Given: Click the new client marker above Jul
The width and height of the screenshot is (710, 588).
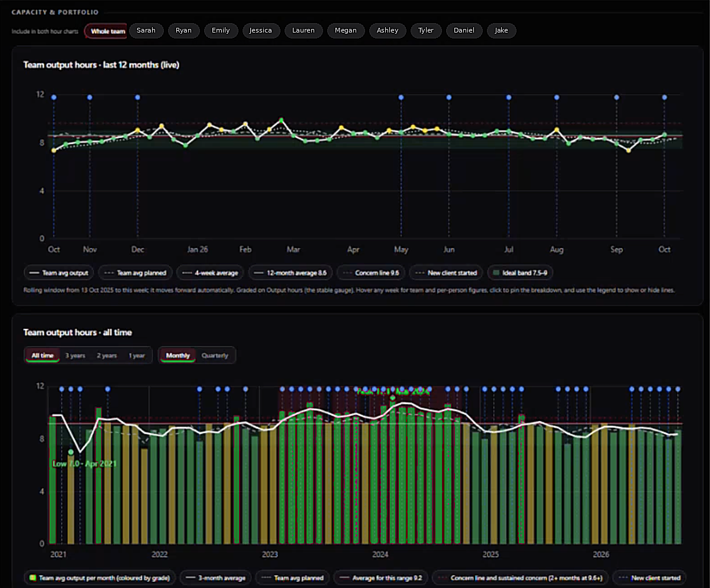Looking at the screenshot, I should pos(509,97).
